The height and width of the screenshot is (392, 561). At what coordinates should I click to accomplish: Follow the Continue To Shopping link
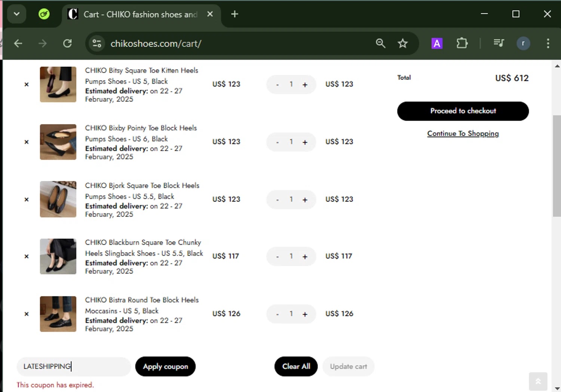click(x=463, y=133)
